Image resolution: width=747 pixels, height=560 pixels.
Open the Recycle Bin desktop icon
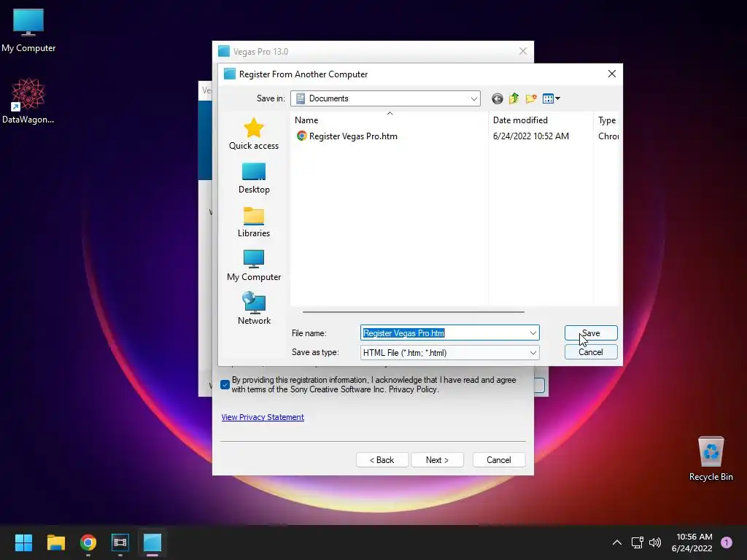(x=711, y=459)
